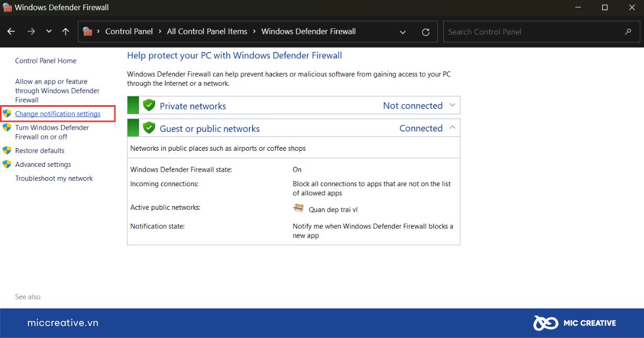Click green shield icon for Guest or public networks
Screen dimensions: 644x338
149,128
